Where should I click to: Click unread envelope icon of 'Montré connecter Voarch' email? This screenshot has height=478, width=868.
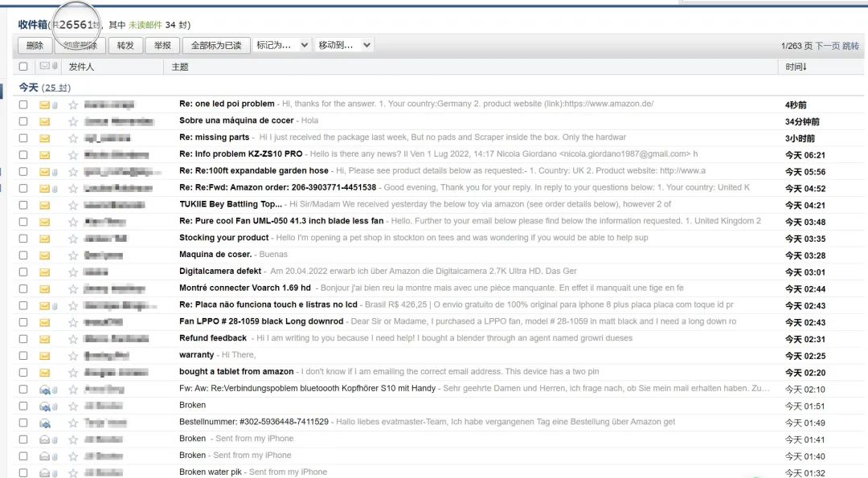click(45, 288)
